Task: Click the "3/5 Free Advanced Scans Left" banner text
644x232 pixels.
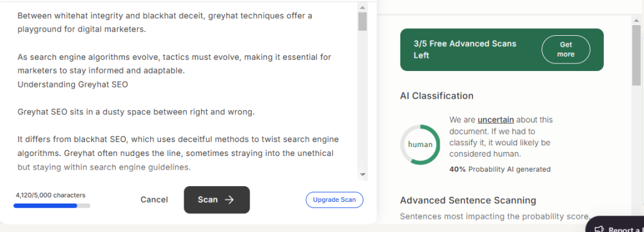Action: coord(465,49)
